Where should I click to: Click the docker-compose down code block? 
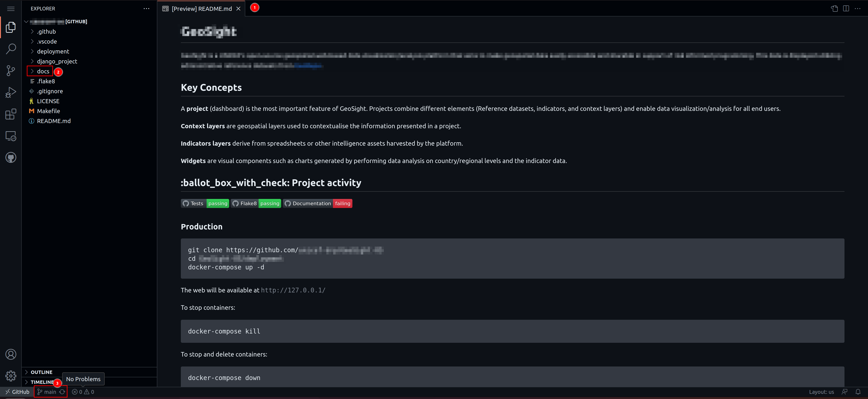[512, 377]
